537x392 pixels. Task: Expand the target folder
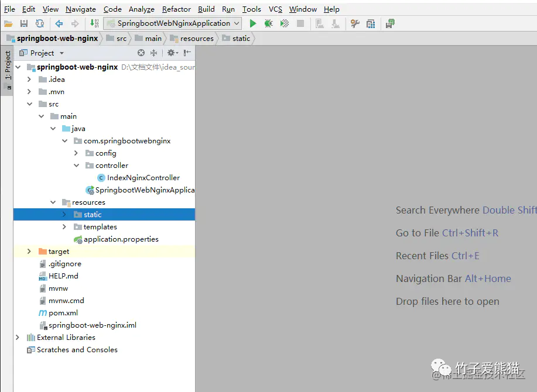point(29,252)
